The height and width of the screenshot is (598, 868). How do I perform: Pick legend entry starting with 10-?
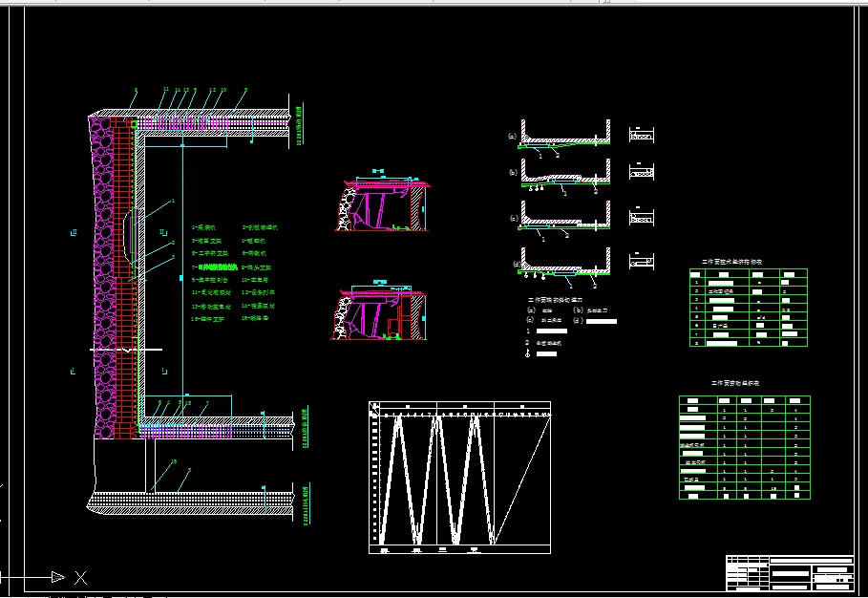click(x=255, y=280)
